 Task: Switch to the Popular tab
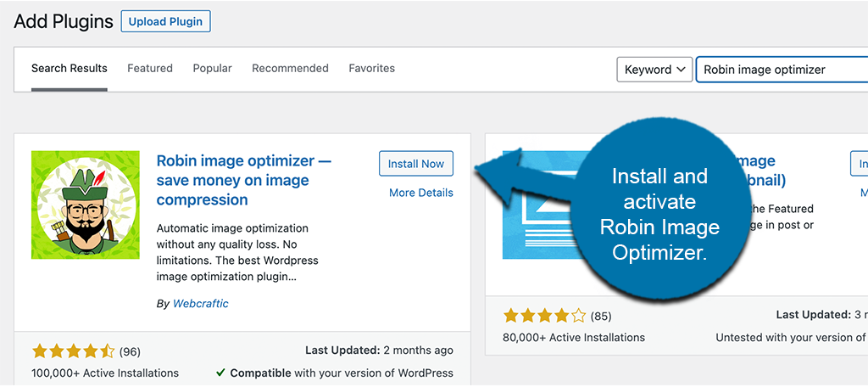213,68
